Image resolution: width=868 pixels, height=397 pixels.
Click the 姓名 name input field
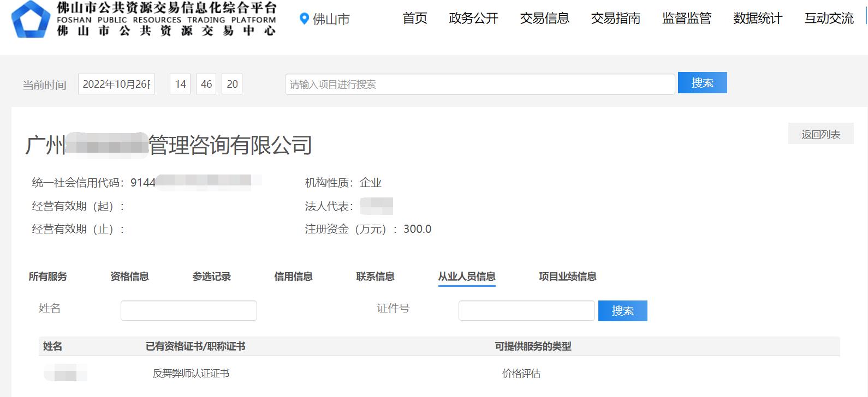coord(188,310)
